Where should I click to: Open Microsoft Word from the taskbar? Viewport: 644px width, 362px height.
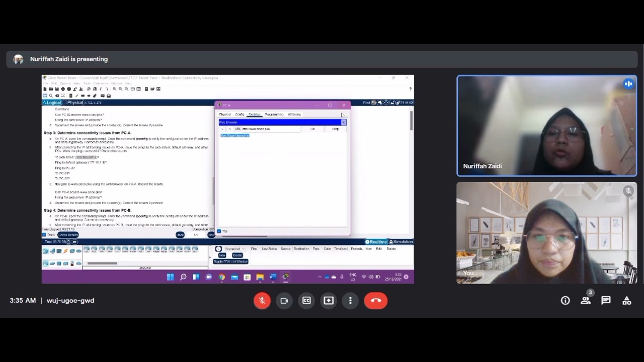click(273, 277)
